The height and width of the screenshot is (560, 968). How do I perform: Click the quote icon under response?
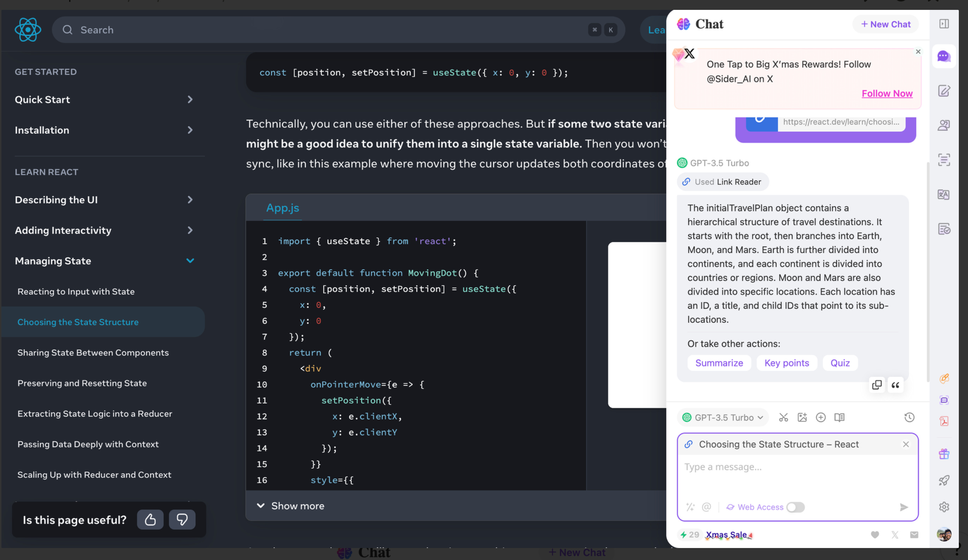tap(895, 385)
